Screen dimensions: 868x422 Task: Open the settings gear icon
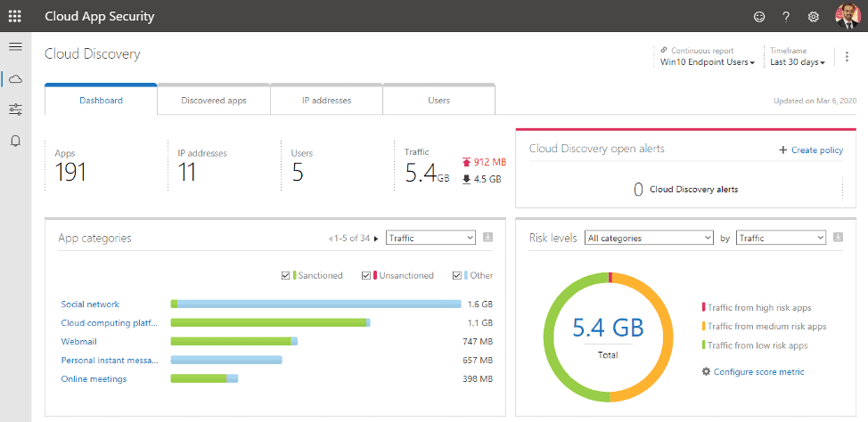click(x=814, y=17)
